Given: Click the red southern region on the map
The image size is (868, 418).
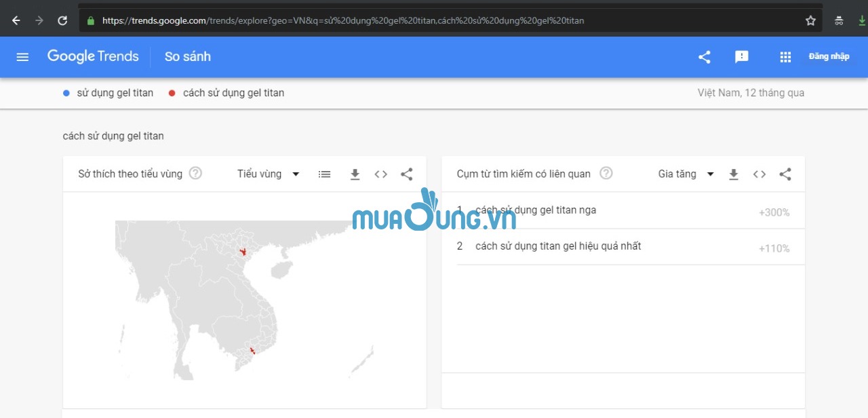Looking at the screenshot, I should [x=252, y=351].
